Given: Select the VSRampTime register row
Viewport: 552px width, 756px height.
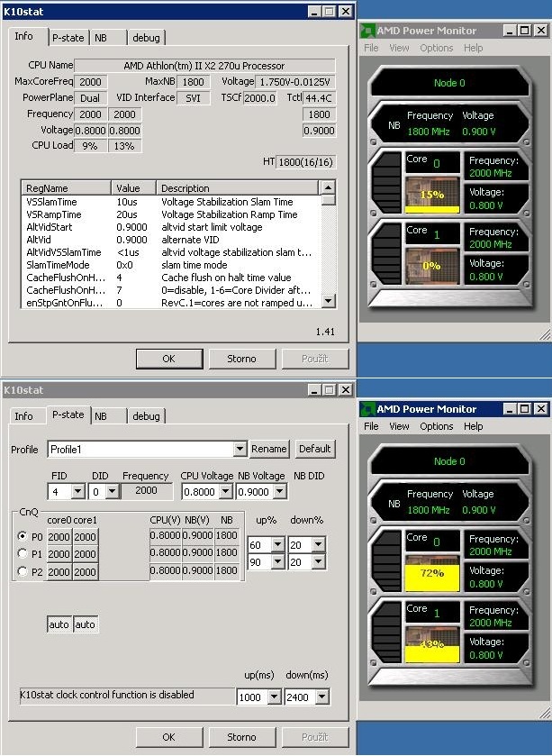Looking at the screenshot, I should click(171, 214).
